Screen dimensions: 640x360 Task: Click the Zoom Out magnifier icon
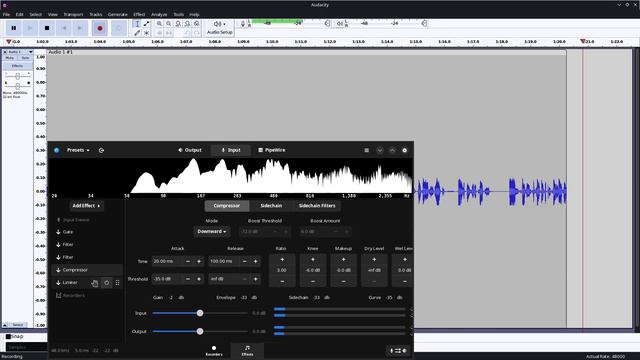[169, 24]
